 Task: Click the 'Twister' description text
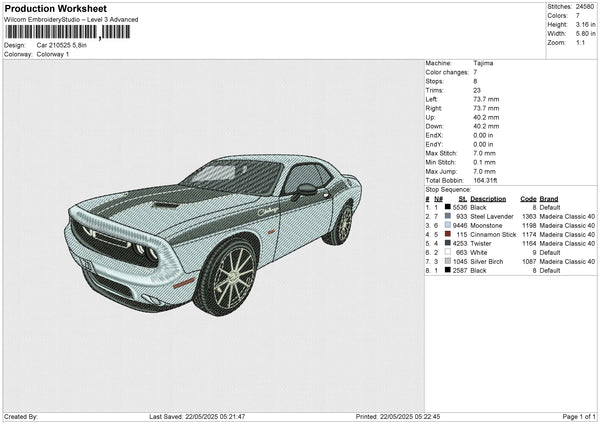coord(481,243)
